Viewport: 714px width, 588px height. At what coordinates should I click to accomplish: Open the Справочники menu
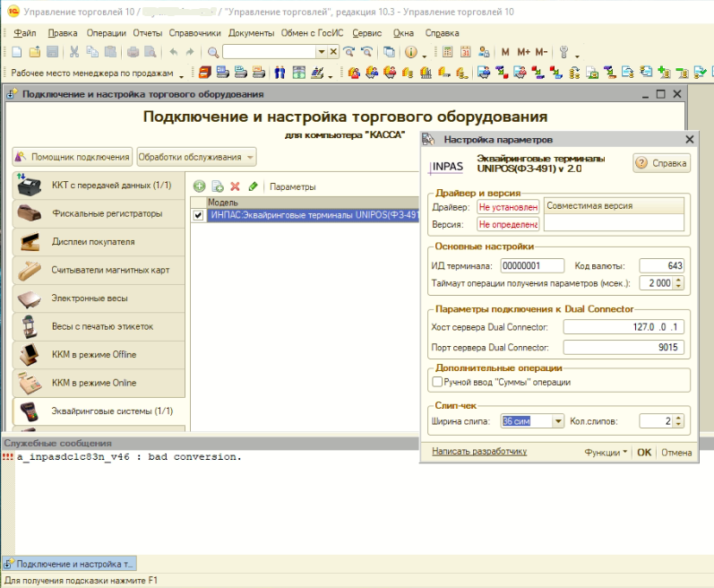pos(194,32)
